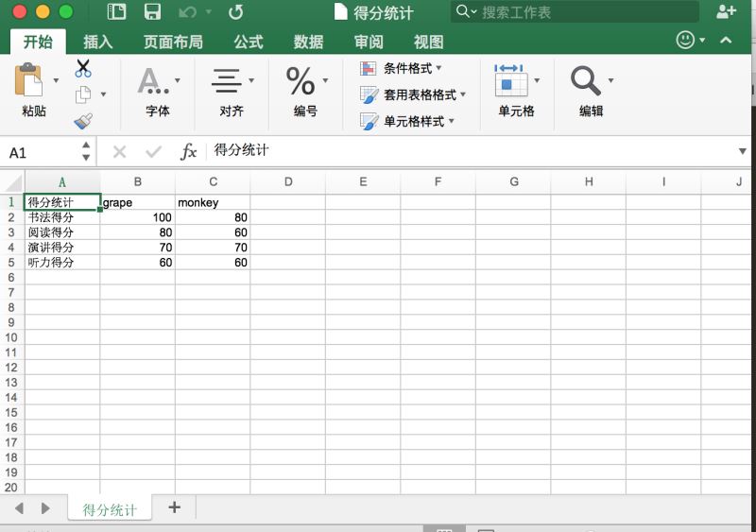Switch to the 开始 Home tab

click(38, 42)
